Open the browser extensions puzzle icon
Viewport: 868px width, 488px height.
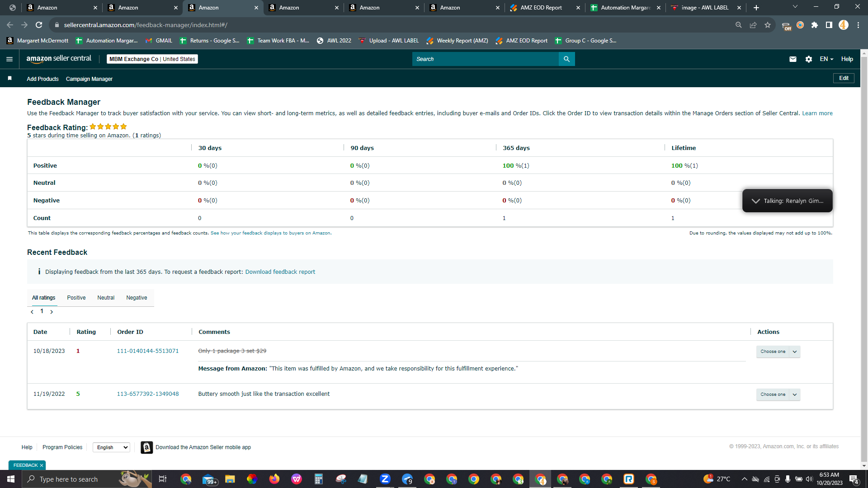(815, 25)
